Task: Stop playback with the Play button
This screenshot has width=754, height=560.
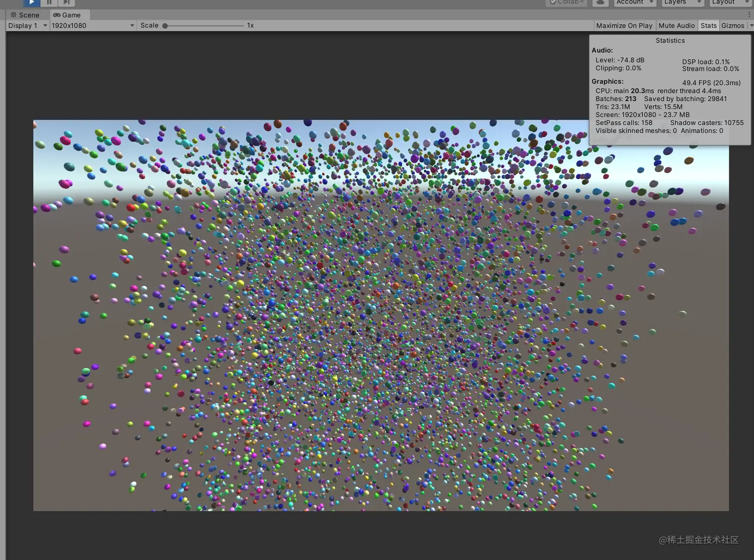Action: [31, 2]
